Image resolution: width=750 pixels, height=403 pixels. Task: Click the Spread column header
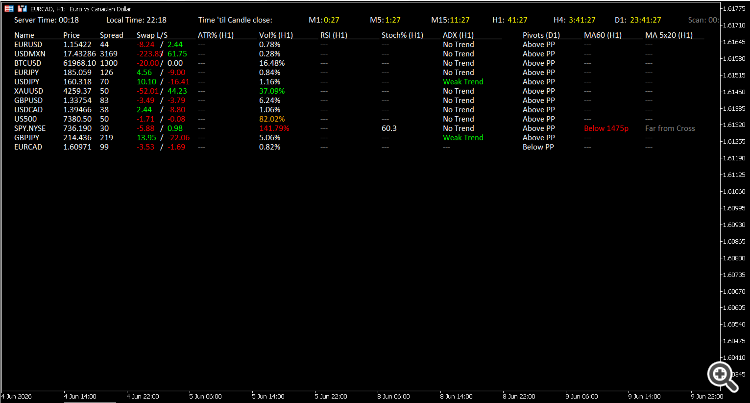(x=111, y=35)
